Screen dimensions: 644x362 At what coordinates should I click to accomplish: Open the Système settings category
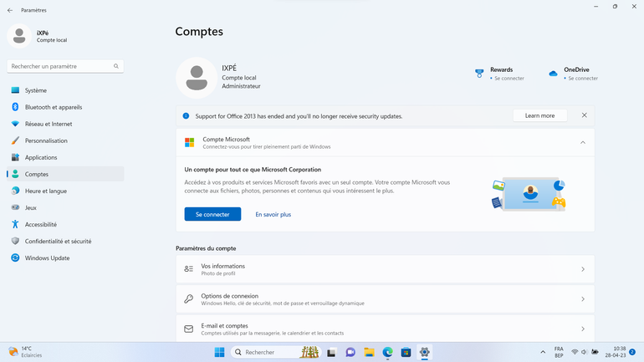[65, 90]
